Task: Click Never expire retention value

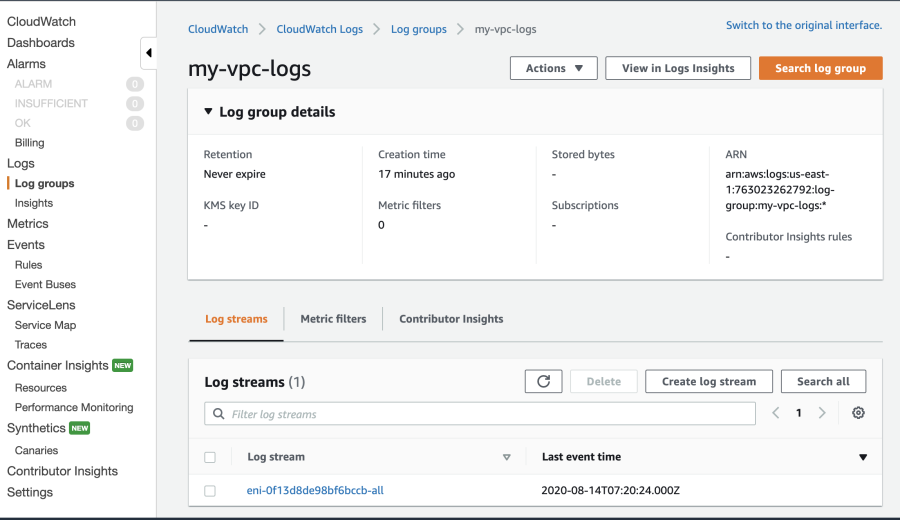Action: [x=234, y=174]
